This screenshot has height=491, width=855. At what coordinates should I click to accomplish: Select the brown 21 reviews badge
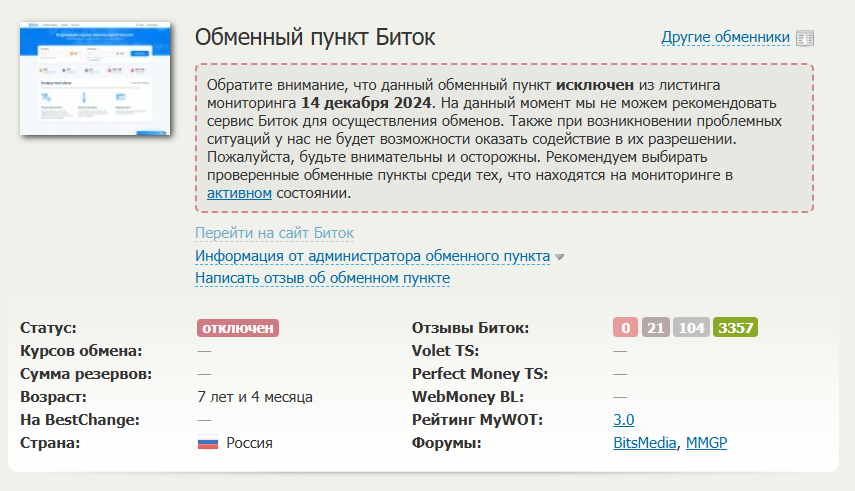[656, 328]
